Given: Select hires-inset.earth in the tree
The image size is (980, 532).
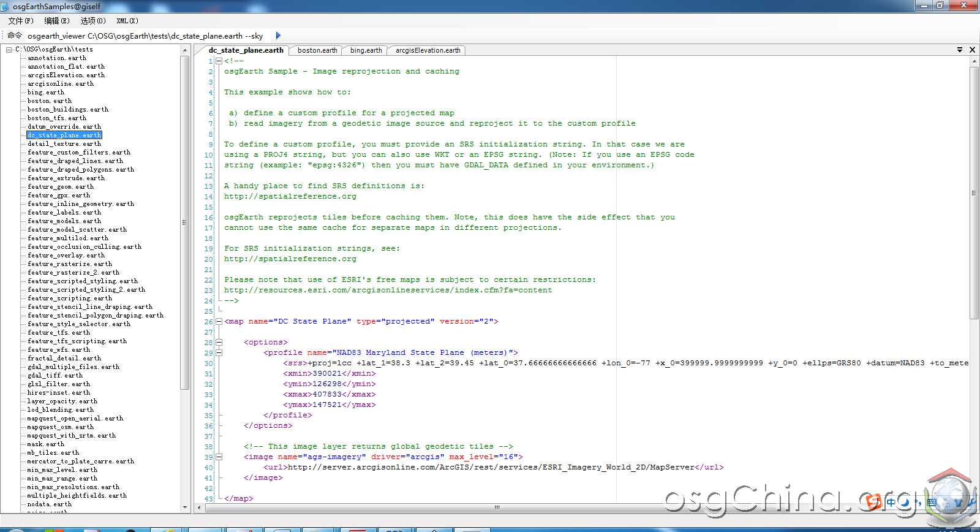Looking at the screenshot, I should coord(58,392).
